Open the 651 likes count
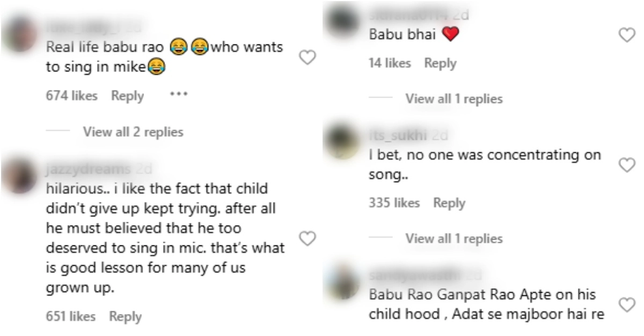Screen dimensions: 644x336 (x=71, y=317)
